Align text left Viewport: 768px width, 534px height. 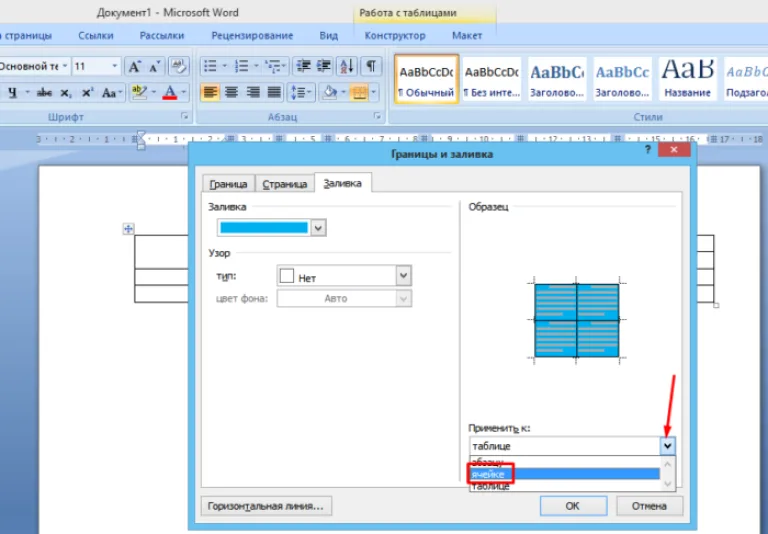point(210,92)
